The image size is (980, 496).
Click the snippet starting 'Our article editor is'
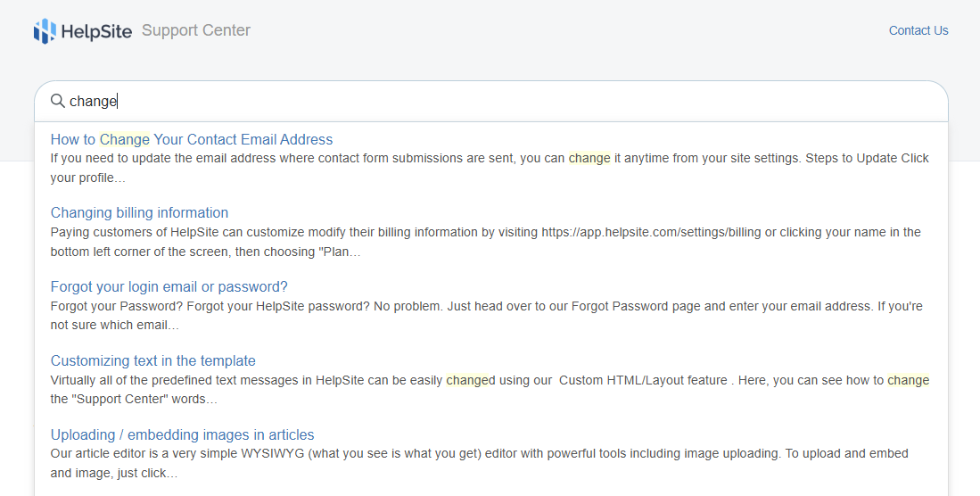click(x=480, y=464)
